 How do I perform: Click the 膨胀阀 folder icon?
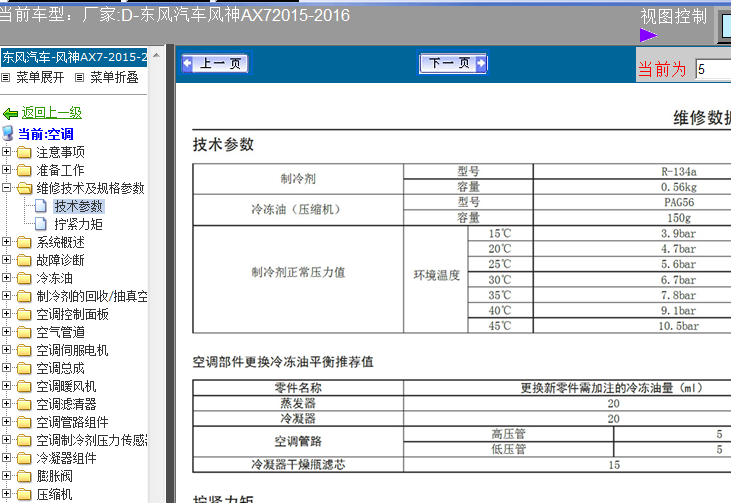pyautogui.click(x=24, y=476)
